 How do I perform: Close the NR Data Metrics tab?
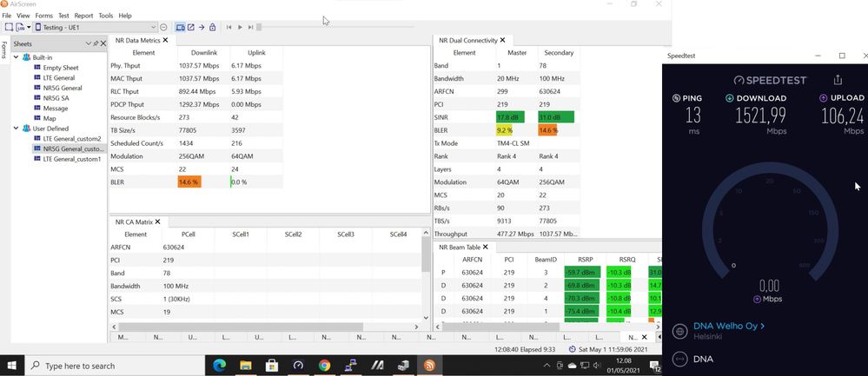[165, 40]
